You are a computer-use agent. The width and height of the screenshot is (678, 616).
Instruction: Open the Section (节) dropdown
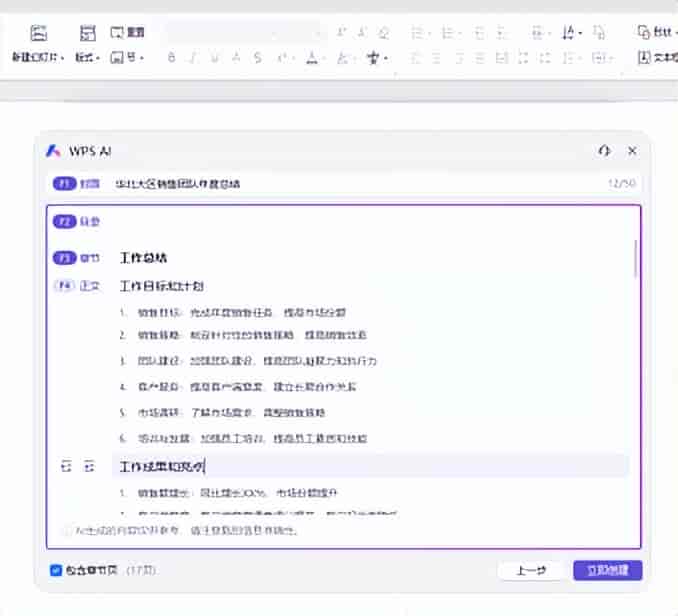pyautogui.click(x=127, y=57)
